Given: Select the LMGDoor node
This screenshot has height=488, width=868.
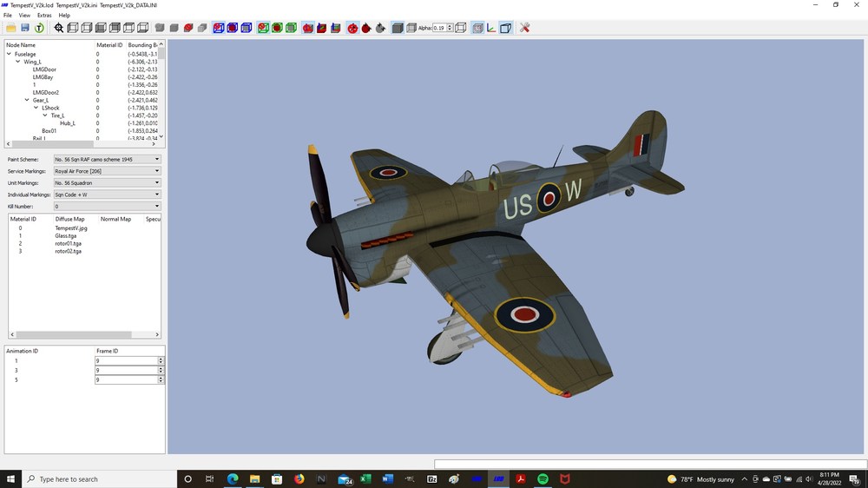Looking at the screenshot, I should coord(44,69).
